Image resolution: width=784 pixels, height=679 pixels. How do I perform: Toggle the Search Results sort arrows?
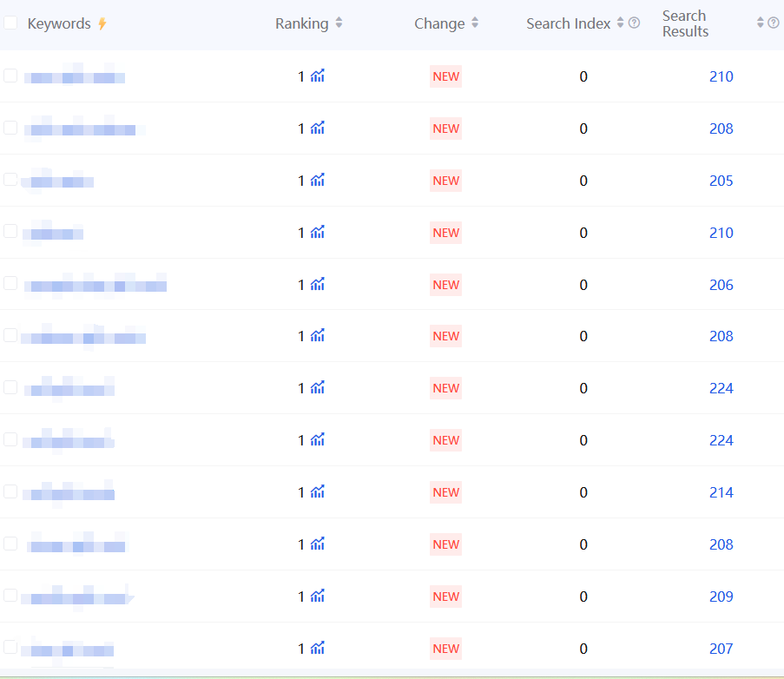click(761, 23)
